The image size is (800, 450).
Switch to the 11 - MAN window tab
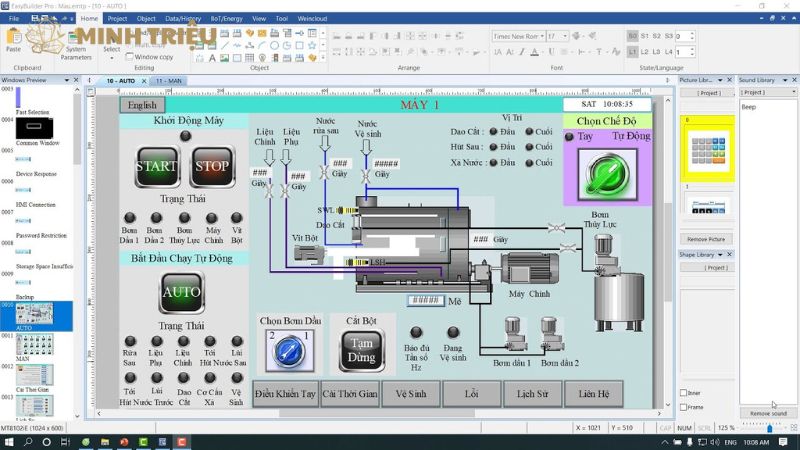[170, 80]
